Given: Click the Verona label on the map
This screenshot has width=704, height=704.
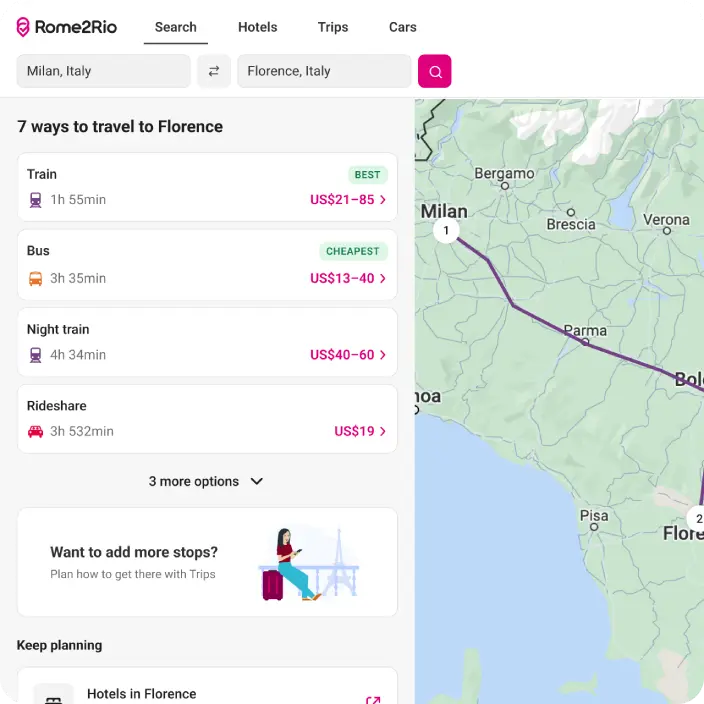Looking at the screenshot, I should [x=666, y=220].
